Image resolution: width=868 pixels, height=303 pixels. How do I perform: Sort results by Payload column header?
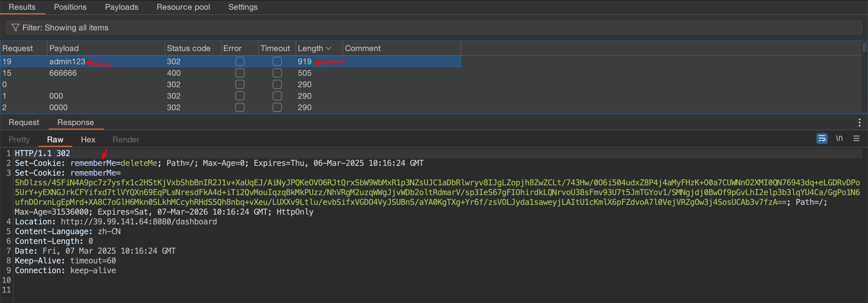click(x=64, y=48)
